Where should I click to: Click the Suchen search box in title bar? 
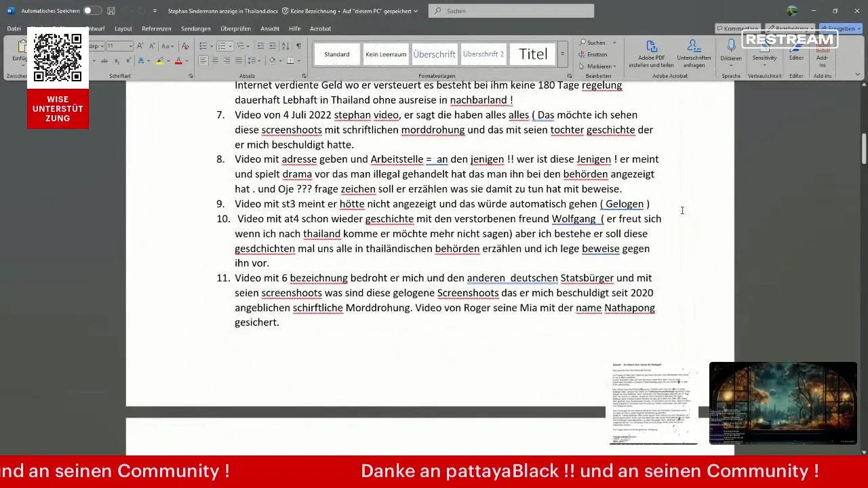click(511, 11)
